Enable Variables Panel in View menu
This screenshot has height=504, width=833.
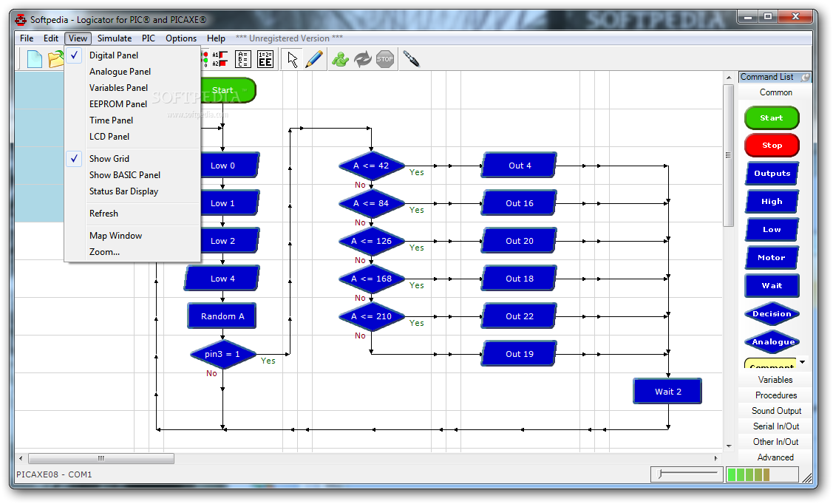click(132, 88)
